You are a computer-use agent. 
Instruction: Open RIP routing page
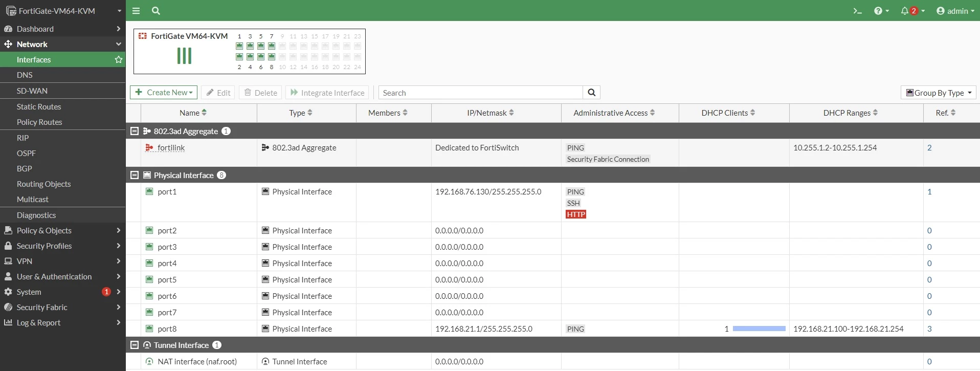[x=63, y=138]
